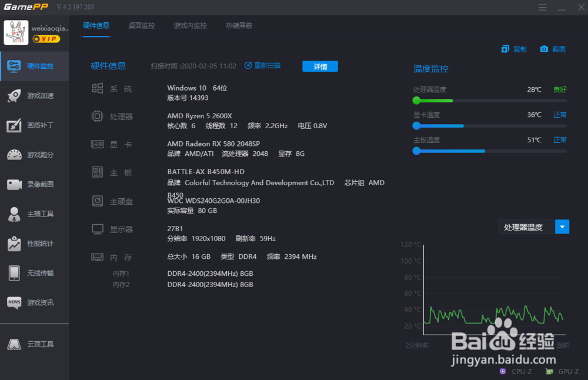Switch to 热键屏蔽 tab

(239, 25)
